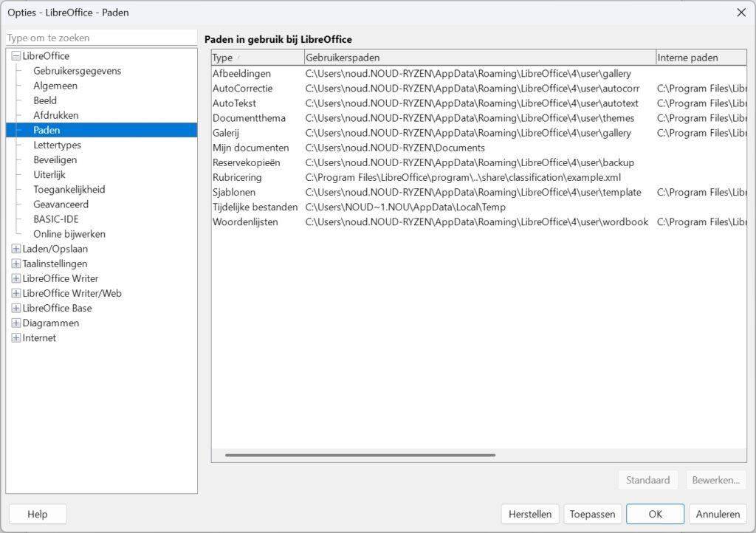Viewport: 756px width, 533px height.
Task: Click the Bewerken... button
Action: point(716,480)
